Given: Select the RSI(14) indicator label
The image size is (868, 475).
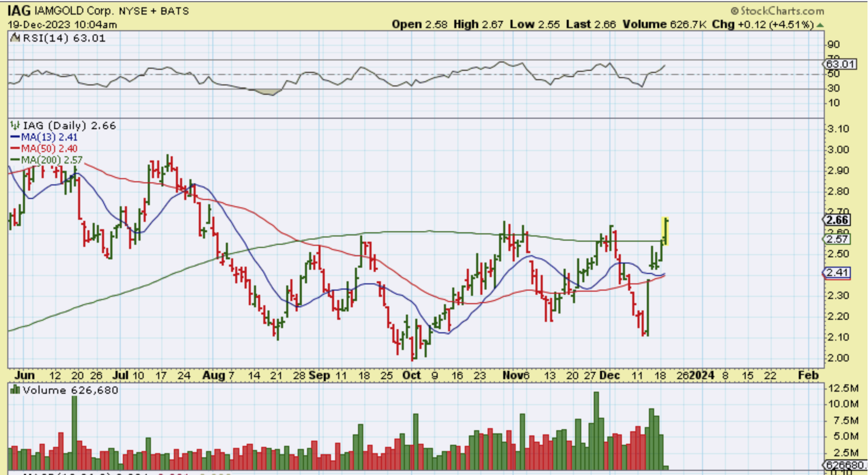Looking at the screenshot, I should [46, 38].
